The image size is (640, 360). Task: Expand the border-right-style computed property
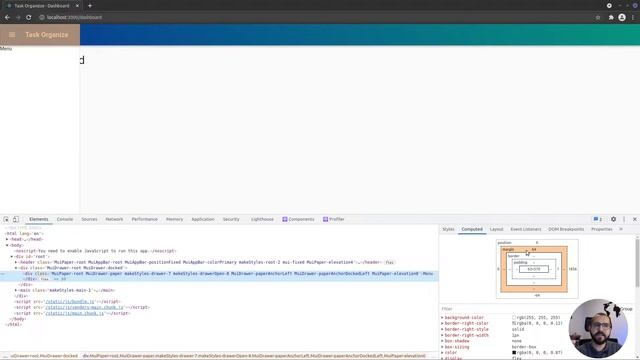click(442, 329)
